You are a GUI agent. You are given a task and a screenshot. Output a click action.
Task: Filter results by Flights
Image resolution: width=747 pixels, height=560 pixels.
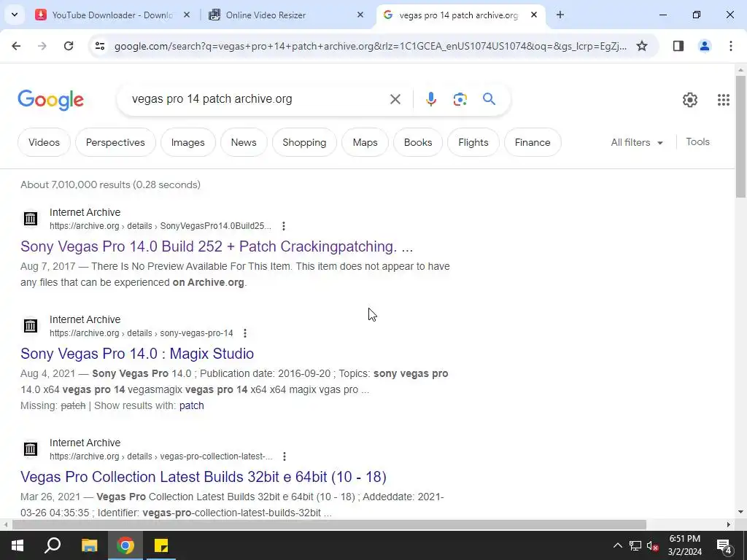pos(473,142)
